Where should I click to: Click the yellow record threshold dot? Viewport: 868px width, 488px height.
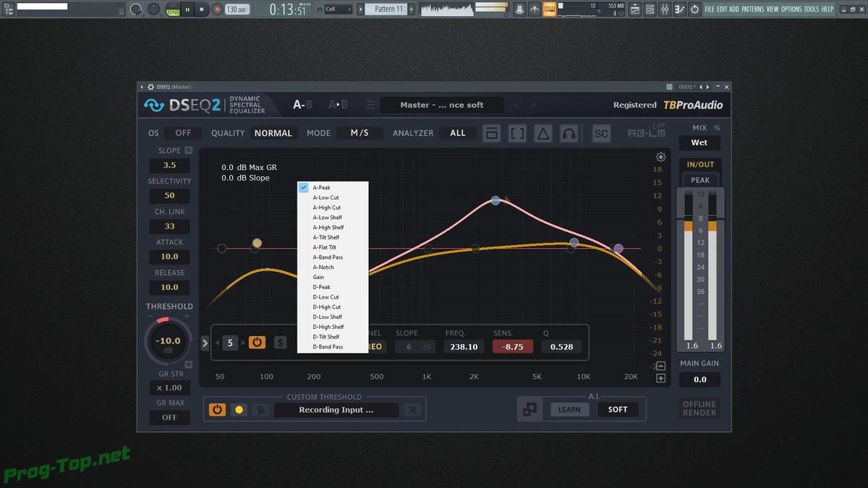coord(239,410)
